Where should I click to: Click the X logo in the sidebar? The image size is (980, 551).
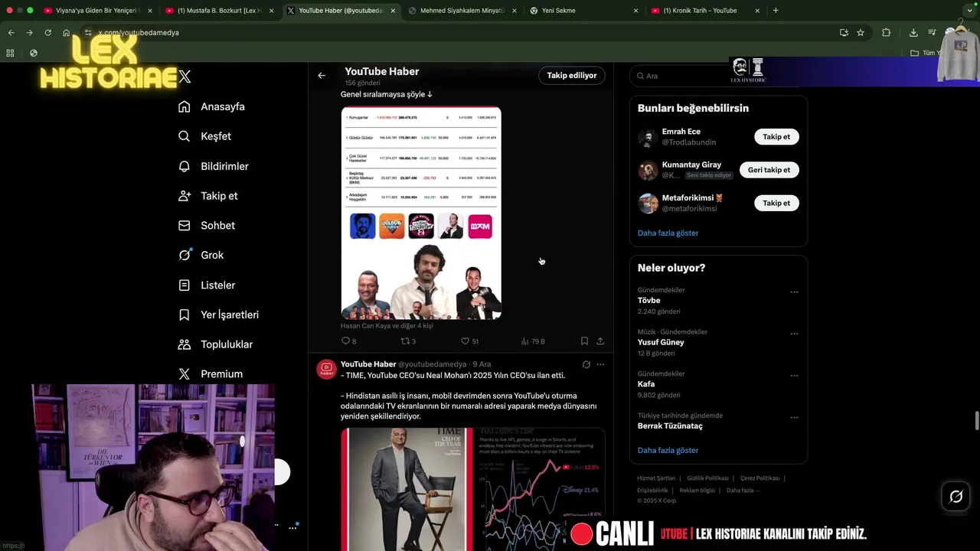tap(185, 77)
